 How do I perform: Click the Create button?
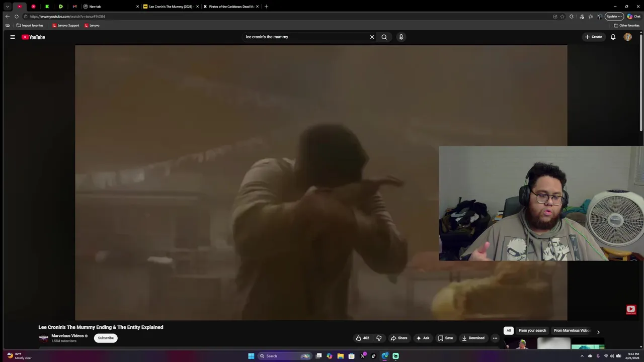coord(594,37)
